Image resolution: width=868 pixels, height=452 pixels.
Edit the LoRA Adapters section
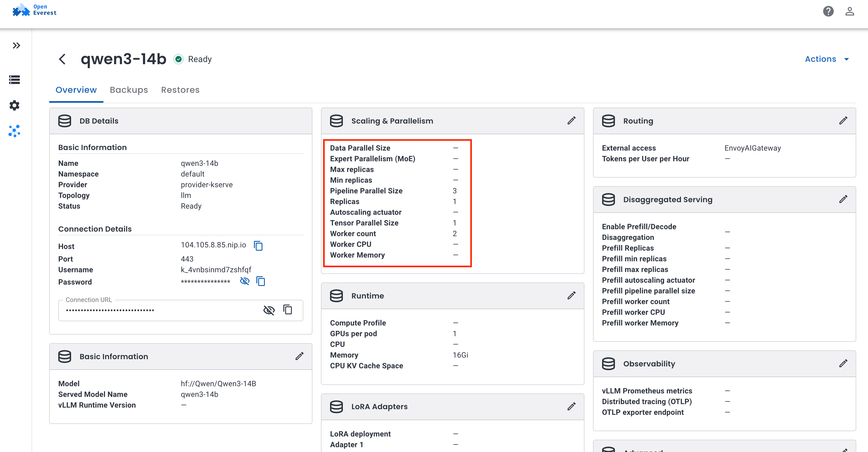(571, 406)
